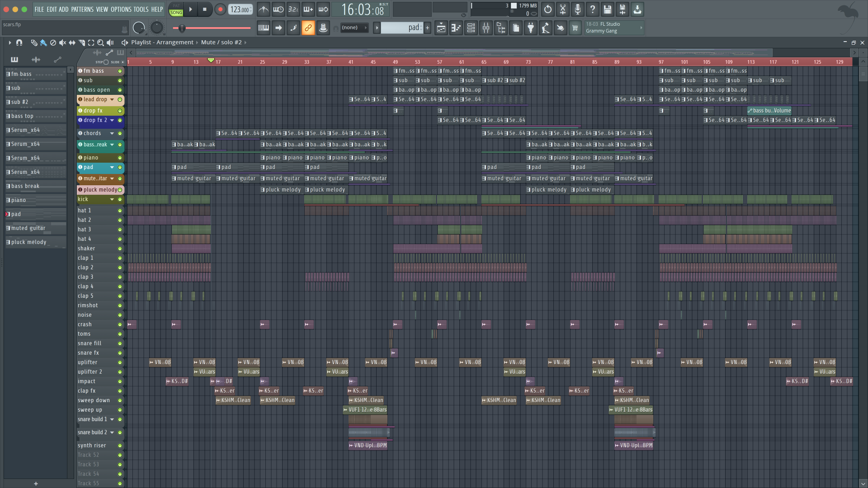The height and width of the screenshot is (488, 868).
Task: Select the mute tool in playlist toolbar
Action: 62,42
